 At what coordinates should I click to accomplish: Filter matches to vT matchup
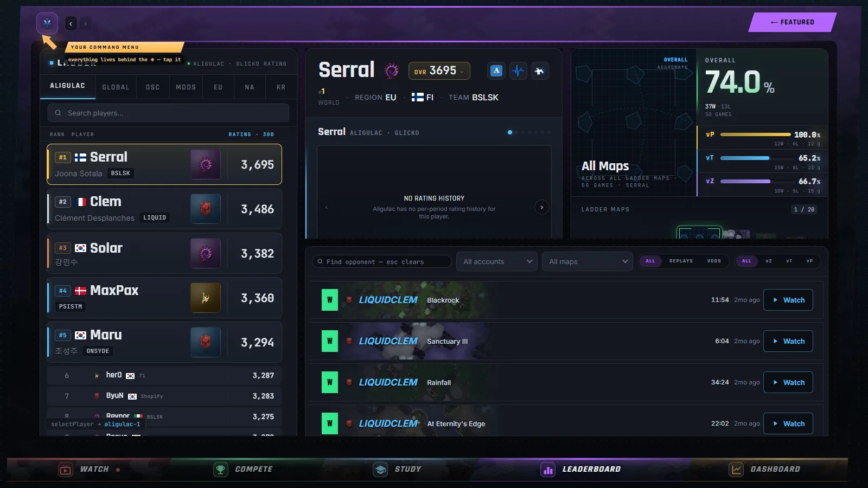pos(789,261)
